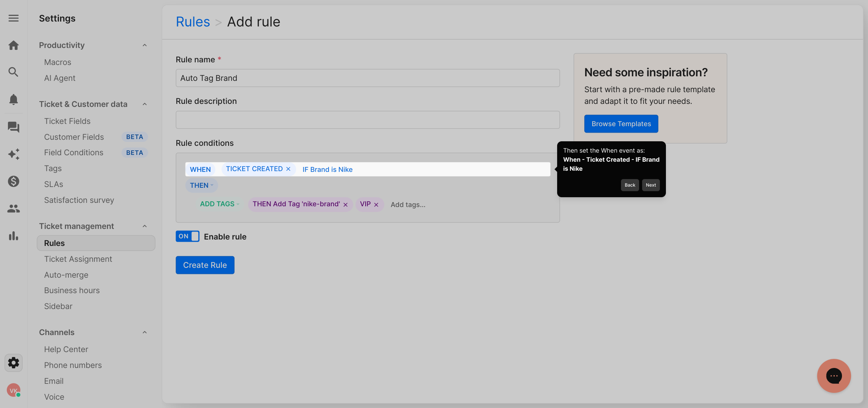868x408 pixels.
Task: Open Voice channel settings
Action: pos(54,397)
